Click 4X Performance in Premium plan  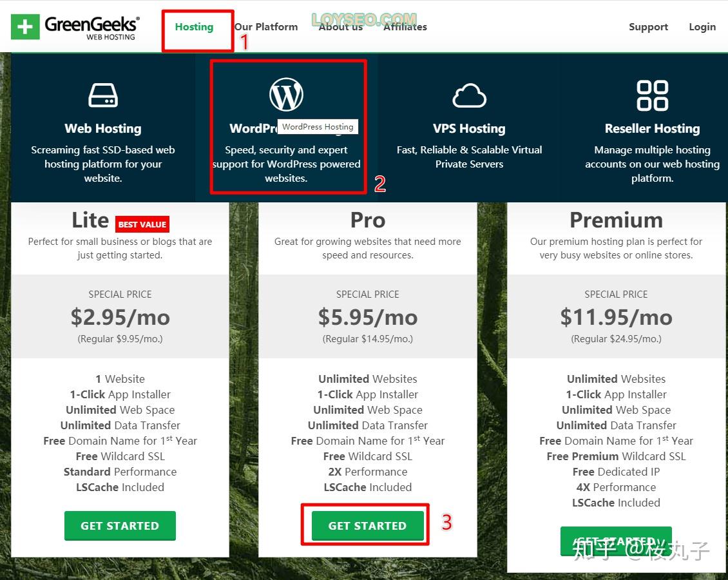(x=616, y=487)
